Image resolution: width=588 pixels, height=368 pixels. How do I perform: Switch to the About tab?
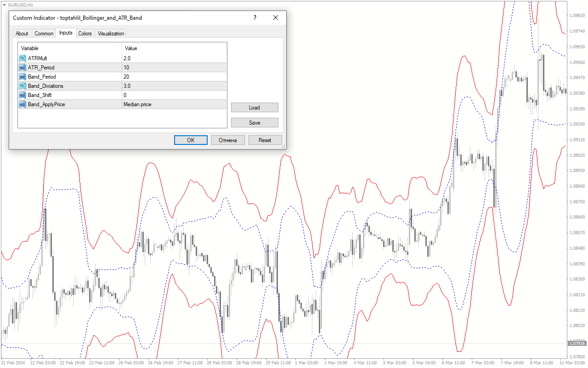[22, 34]
